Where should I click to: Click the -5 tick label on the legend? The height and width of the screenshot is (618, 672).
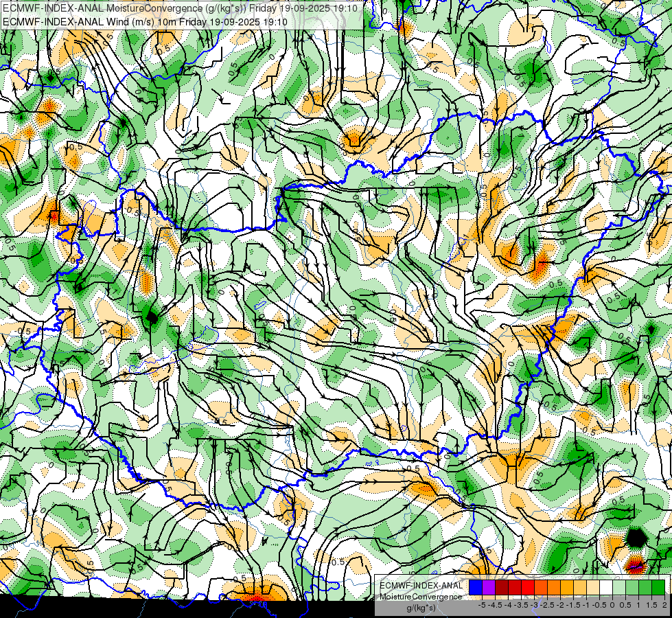tap(482, 605)
